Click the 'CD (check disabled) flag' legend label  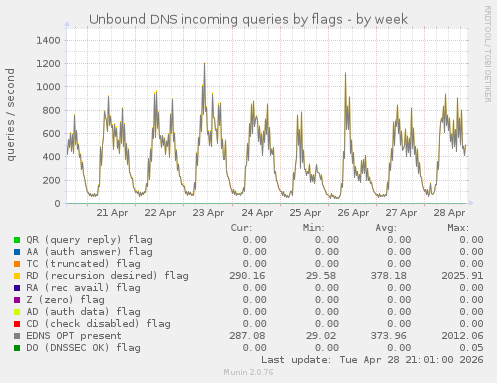98,324
